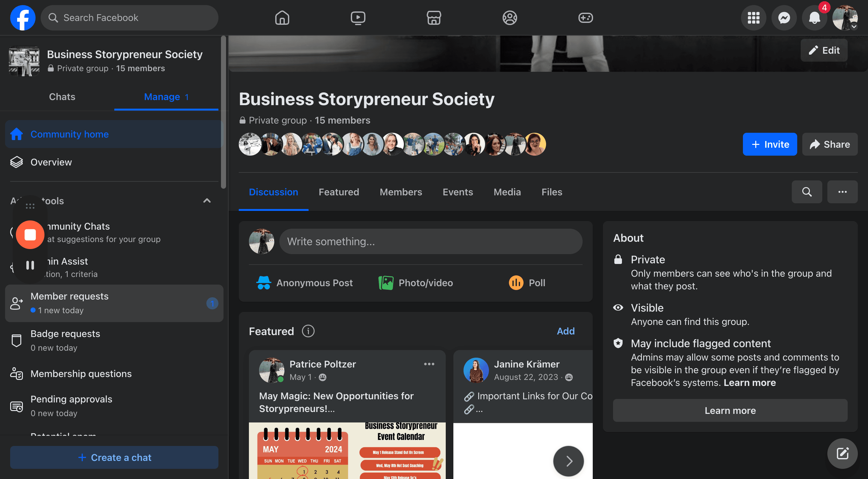Click the Search Facebook field
This screenshot has width=868, height=479.
[130, 17]
